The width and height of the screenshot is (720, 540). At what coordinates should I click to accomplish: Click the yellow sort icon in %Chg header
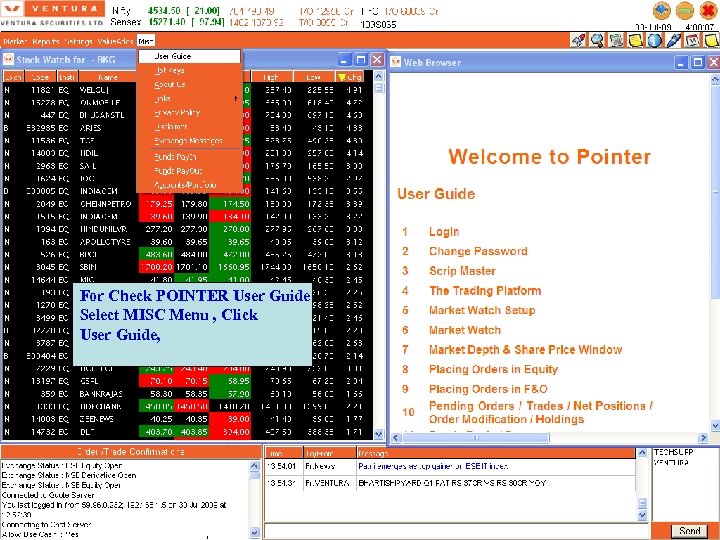click(342, 77)
